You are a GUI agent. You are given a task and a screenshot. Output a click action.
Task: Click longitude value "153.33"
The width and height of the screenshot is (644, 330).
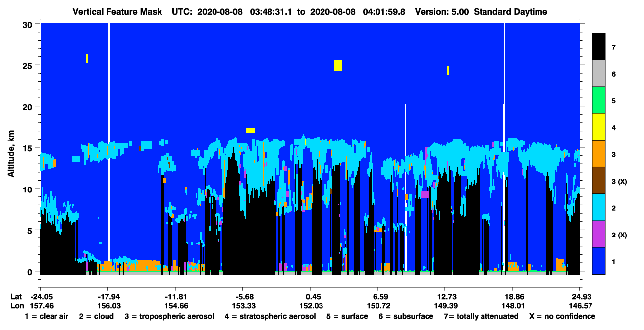[x=243, y=306]
